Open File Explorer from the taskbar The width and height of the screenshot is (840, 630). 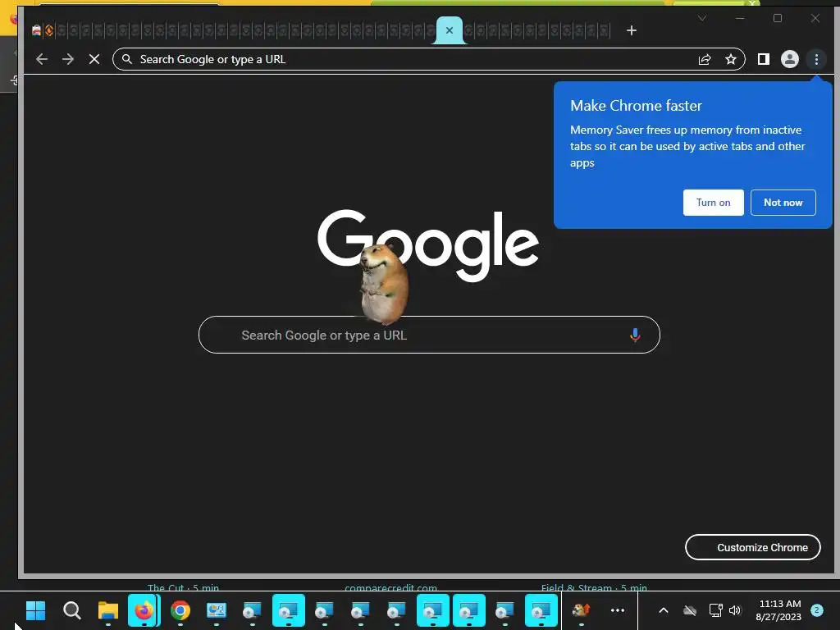click(x=107, y=610)
